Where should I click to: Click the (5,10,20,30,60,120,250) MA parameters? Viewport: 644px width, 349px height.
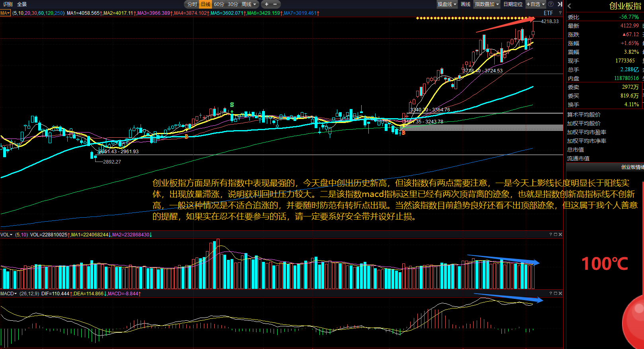[x=38, y=13]
